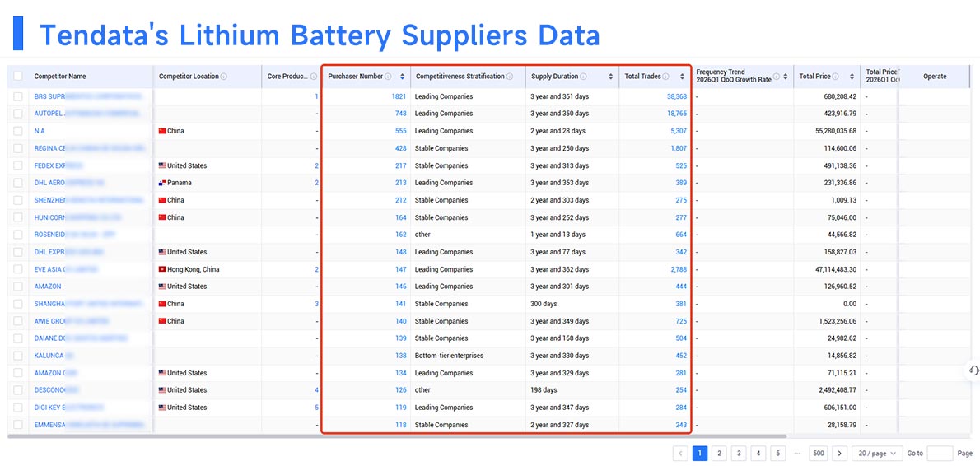Check the KALUNGA row checkbox
The width and height of the screenshot is (980, 466).
tap(18, 356)
